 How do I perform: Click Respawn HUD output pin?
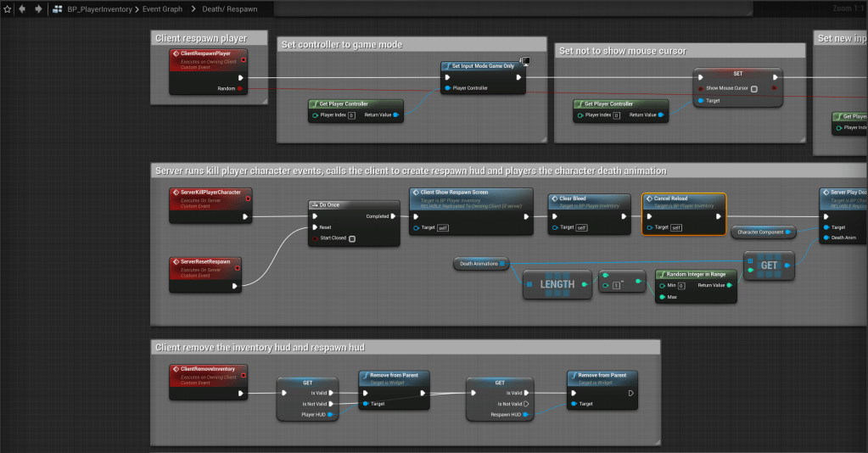[x=525, y=415]
